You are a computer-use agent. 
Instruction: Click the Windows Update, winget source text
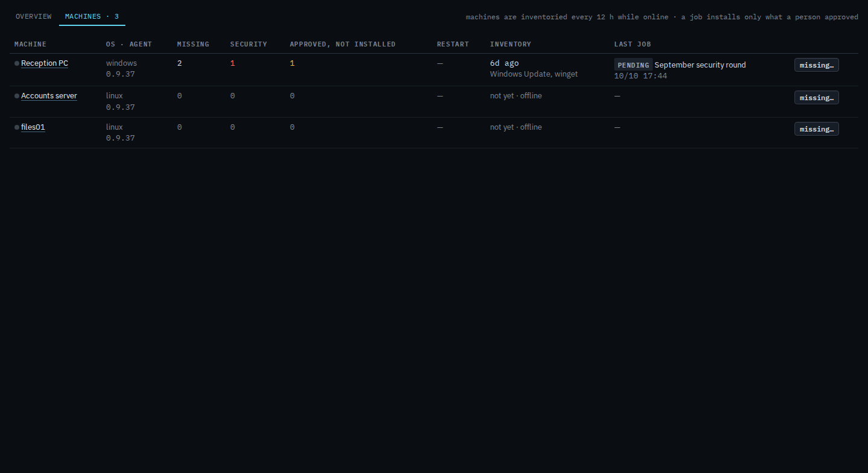point(534,74)
